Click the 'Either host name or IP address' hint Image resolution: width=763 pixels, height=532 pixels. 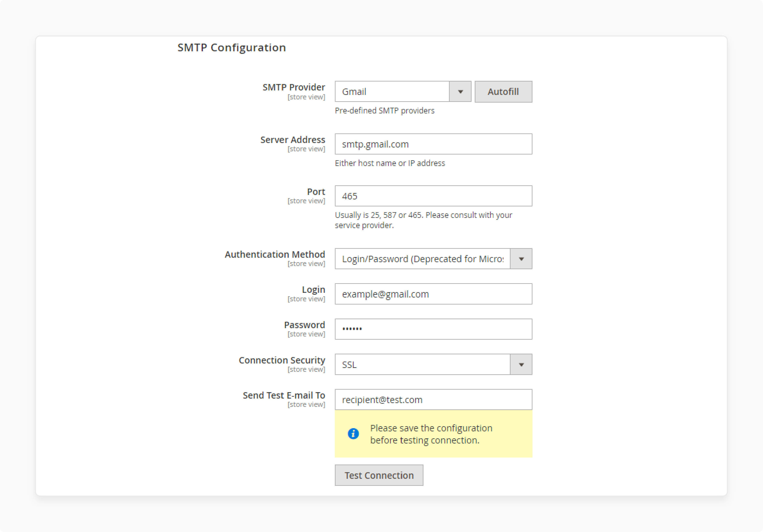390,163
